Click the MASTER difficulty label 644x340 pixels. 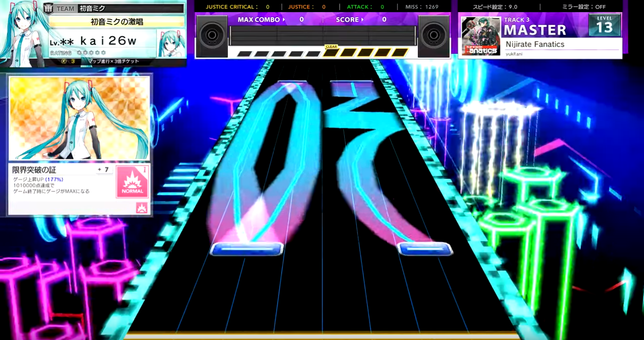(x=535, y=30)
